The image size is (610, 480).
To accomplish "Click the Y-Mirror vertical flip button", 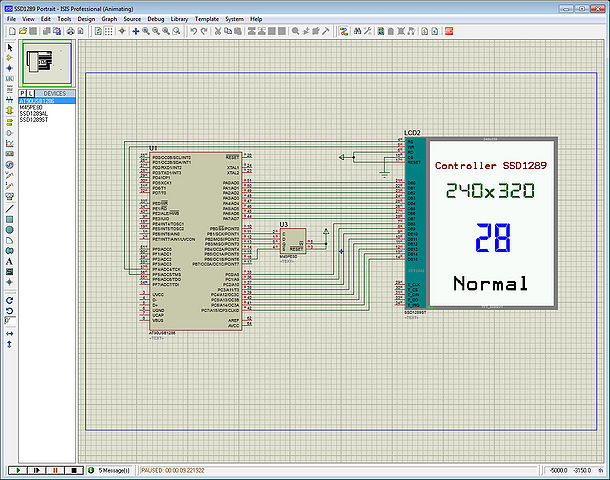I will tap(10, 344).
